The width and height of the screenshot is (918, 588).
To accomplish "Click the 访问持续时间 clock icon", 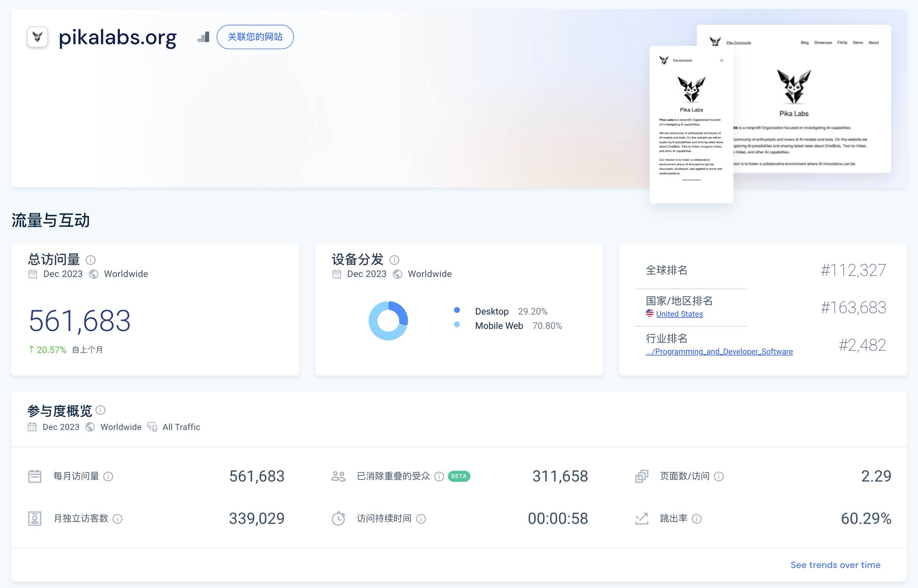I will [338, 519].
